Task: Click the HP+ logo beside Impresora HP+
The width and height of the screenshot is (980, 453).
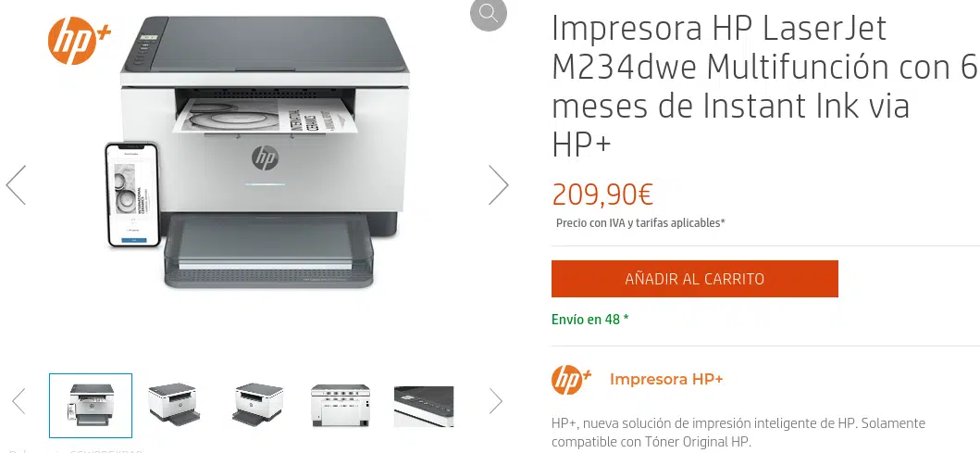Action: pyautogui.click(x=571, y=379)
